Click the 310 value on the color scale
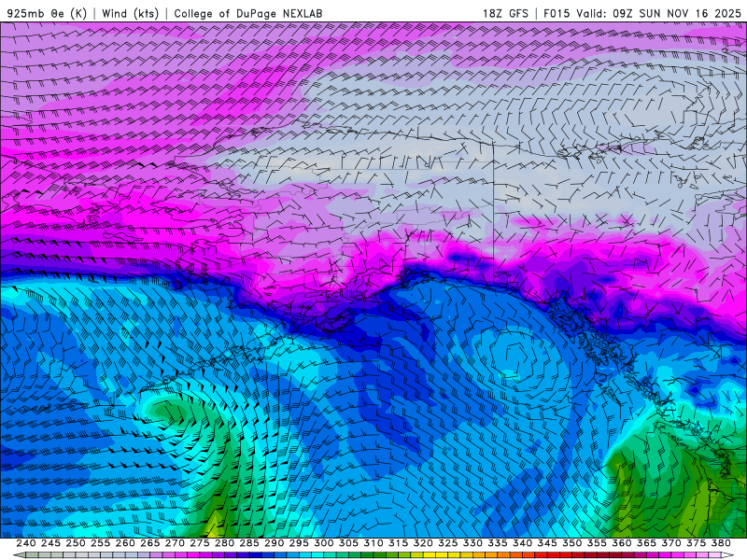 [373, 543]
